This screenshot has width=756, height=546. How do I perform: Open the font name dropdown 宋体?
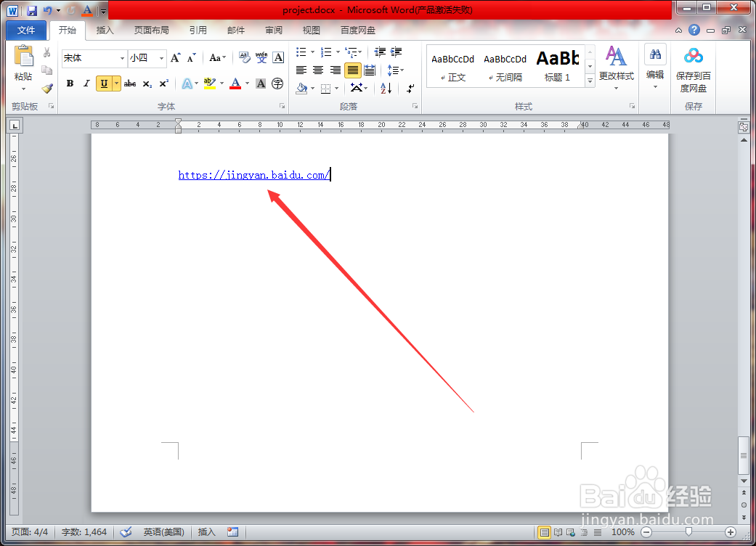tap(122, 58)
